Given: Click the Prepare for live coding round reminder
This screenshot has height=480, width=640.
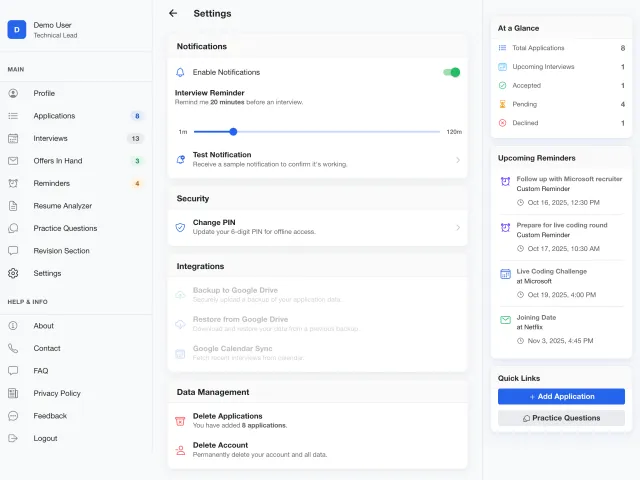Looking at the screenshot, I should (561, 237).
